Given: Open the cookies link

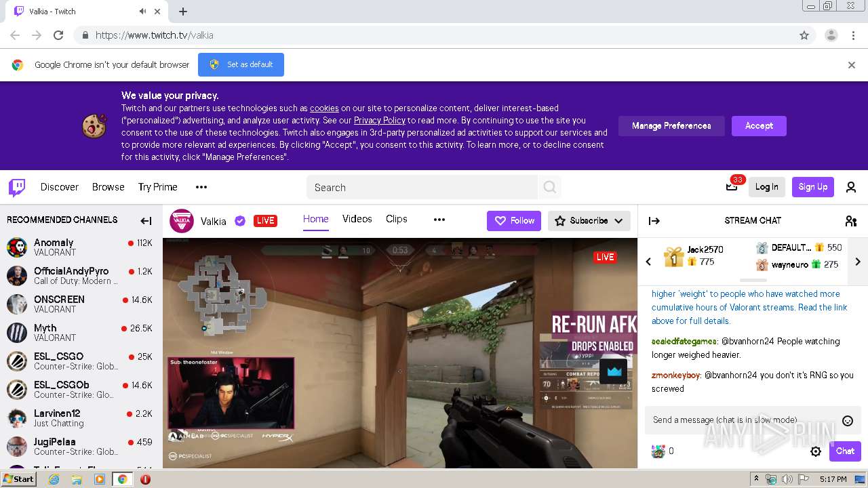Looking at the screenshot, I should 324,108.
